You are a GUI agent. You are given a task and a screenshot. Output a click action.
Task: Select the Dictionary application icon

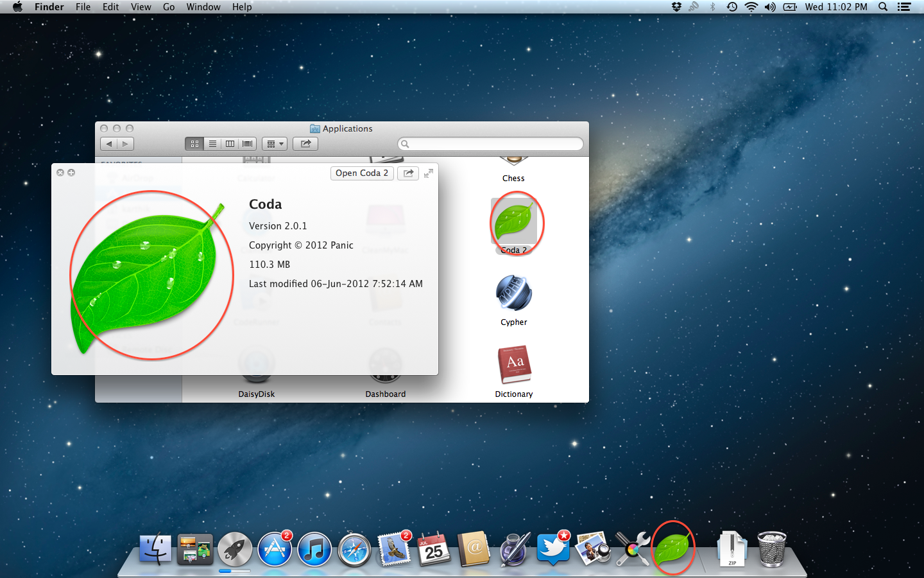pyautogui.click(x=514, y=365)
